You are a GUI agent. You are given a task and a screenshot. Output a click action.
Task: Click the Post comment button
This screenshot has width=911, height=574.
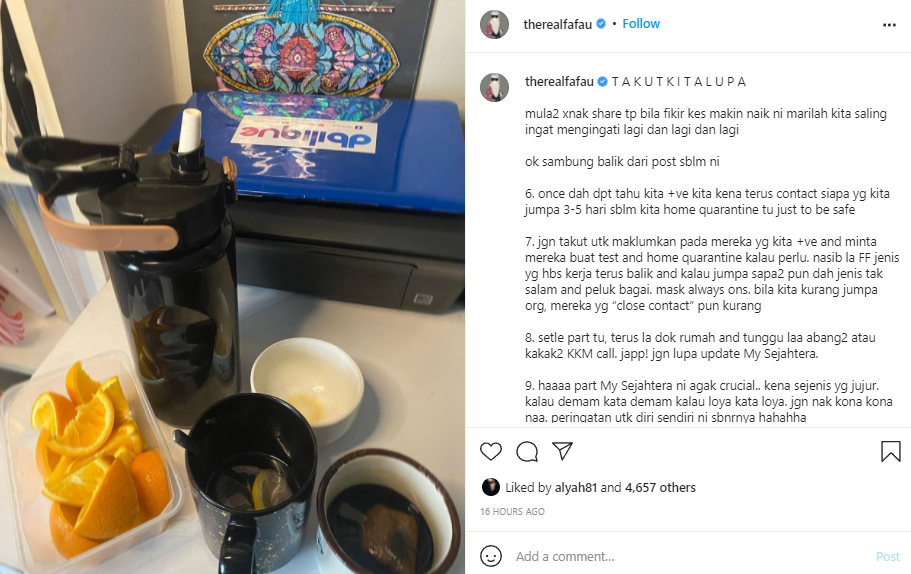[887, 556]
